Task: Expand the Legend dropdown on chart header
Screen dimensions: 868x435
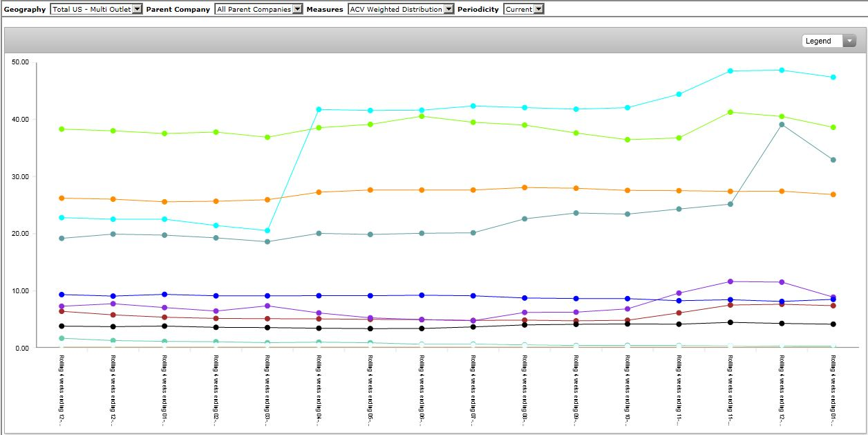Action: click(x=829, y=41)
